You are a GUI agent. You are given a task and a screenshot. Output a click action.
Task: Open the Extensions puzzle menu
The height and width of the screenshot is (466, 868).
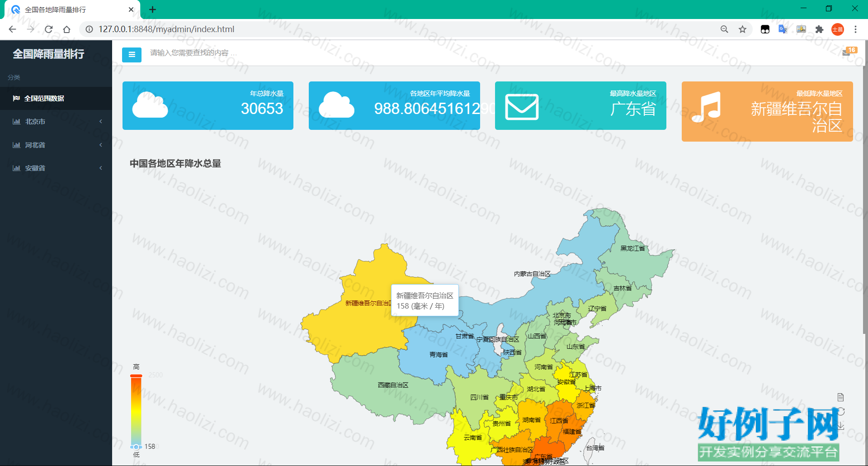point(819,29)
